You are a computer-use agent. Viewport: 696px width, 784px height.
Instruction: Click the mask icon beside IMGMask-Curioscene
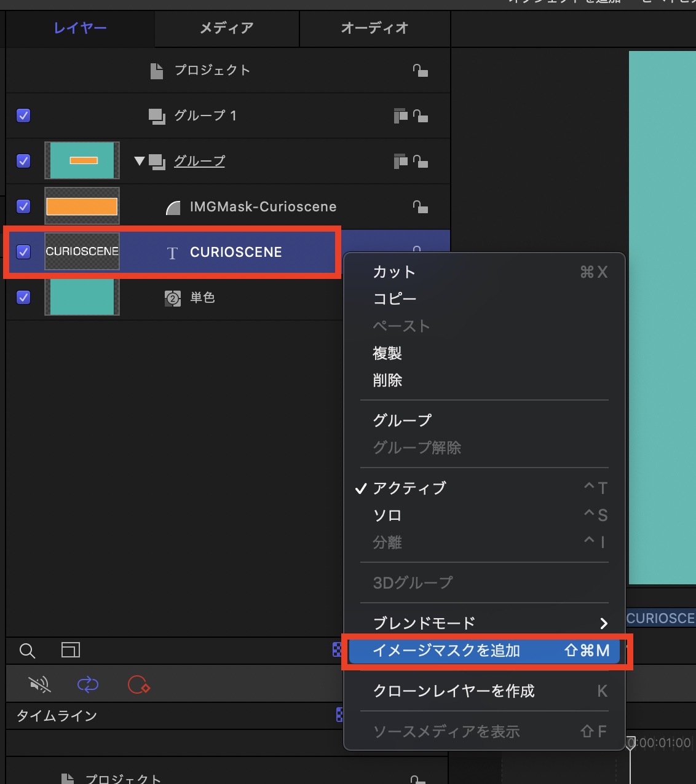(173, 207)
